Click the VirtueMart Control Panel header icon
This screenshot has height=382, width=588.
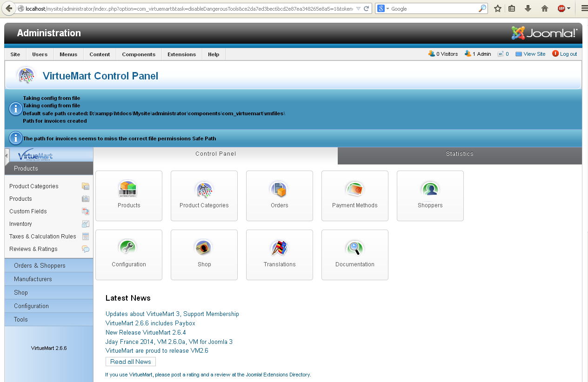tap(26, 75)
